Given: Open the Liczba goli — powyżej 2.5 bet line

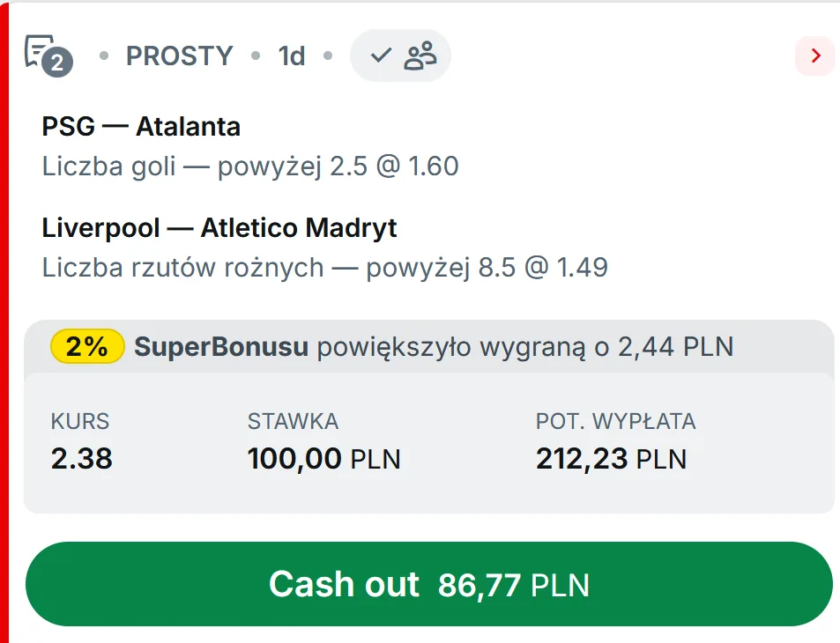Looking at the screenshot, I should 249,166.
